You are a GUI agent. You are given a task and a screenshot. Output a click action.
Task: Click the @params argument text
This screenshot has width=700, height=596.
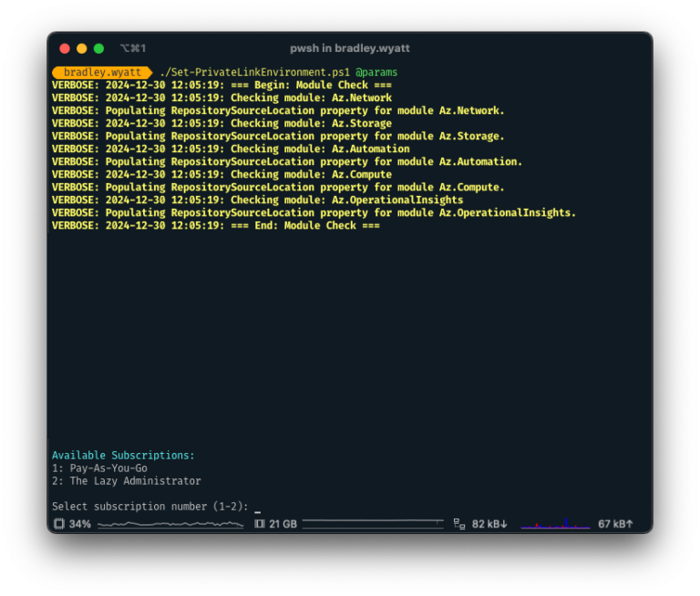[x=376, y=72]
